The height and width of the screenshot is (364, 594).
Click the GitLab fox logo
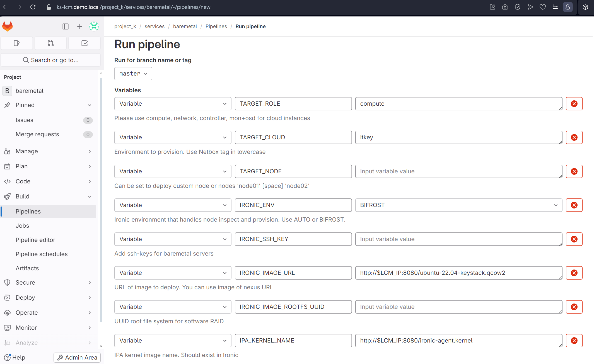click(8, 26)
